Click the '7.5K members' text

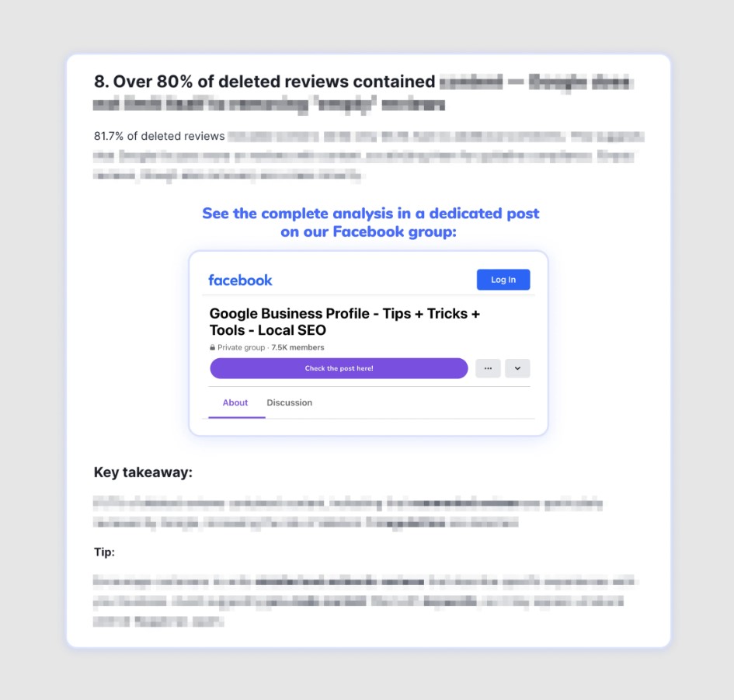point(297,347)
